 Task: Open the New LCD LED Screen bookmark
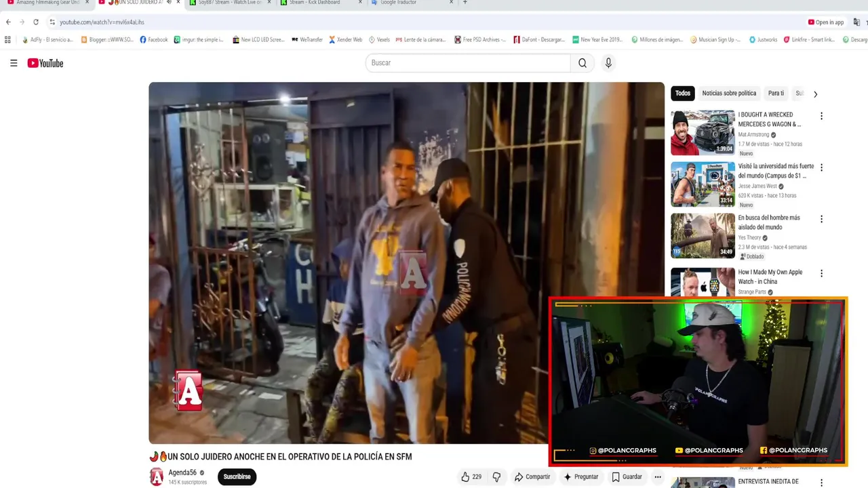click(258, 39)
